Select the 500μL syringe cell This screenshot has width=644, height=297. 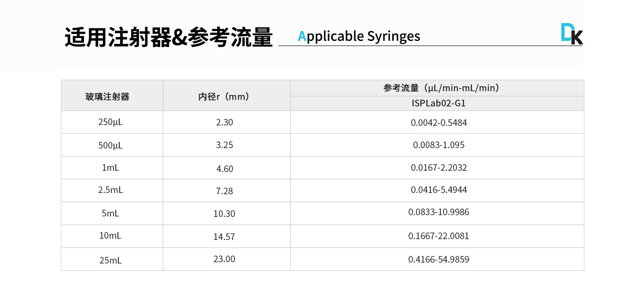(111, 145)
